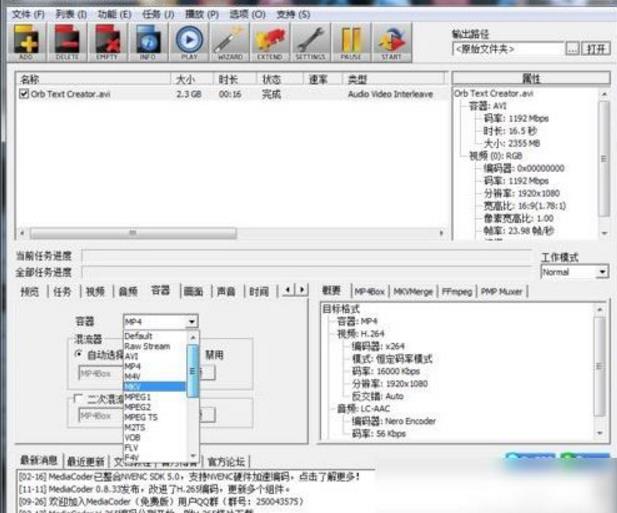
Task: Switch to the 任务 settings tab
Action: click(62, 292)
